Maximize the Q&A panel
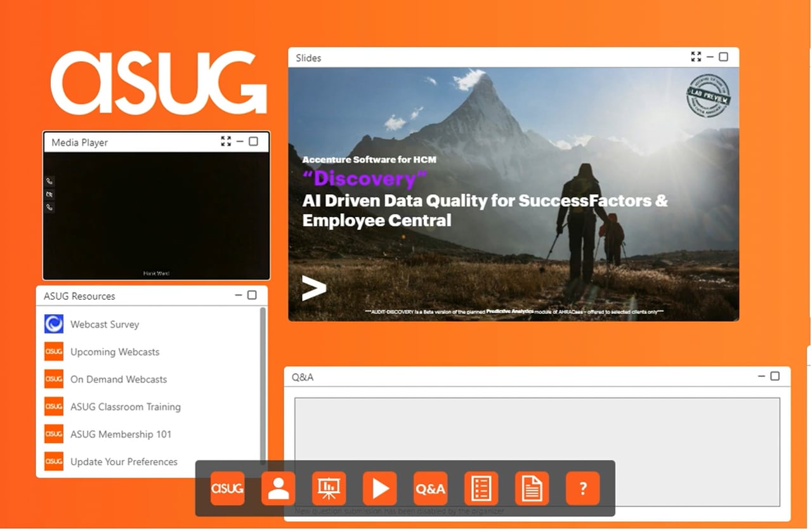Image resolution: width=812 pixels, height=530 pixels. tap(775, 376)
